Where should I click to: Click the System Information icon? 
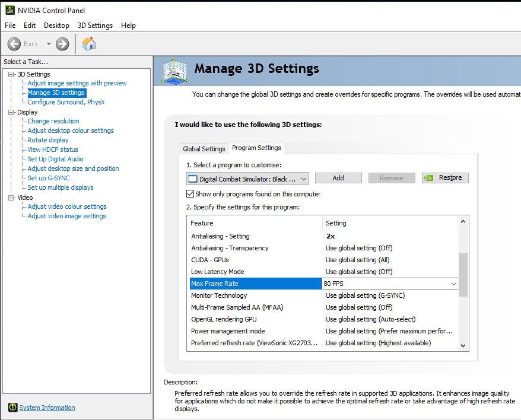(x=12, y=408)
